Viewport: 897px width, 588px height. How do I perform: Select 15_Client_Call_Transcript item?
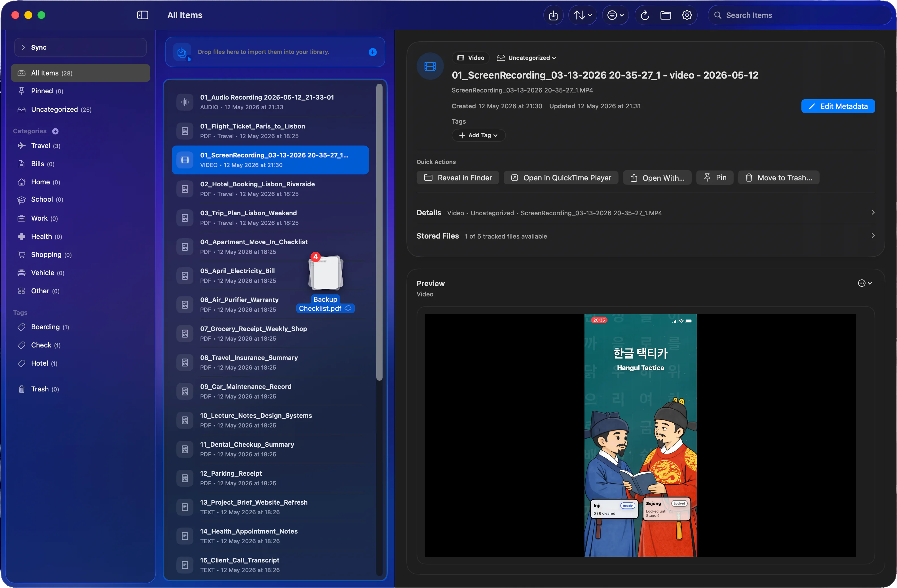point(270,565)
